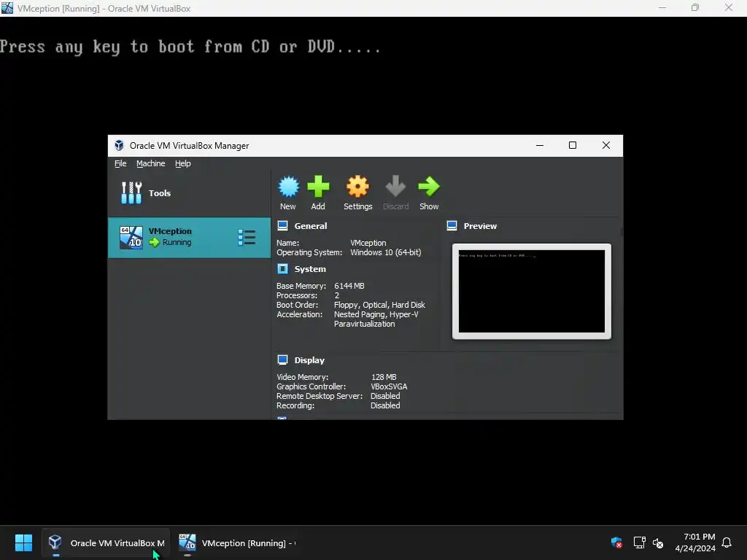The height and width of the screenshot is (560, 747).
Task: Click the 'Floppy, Optical, Hard Disk' boot order
Action: (x=379, y=305)
